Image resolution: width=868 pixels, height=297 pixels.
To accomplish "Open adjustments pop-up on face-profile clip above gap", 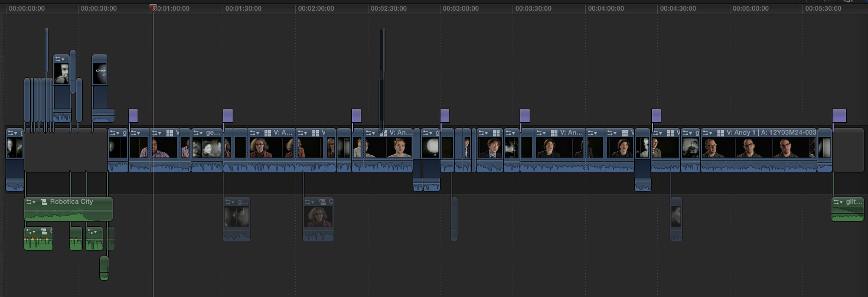I will click(59, 59).
